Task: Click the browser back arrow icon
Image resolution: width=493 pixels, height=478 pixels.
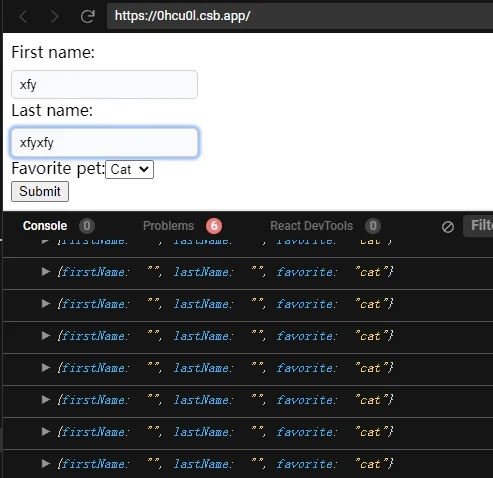Action: 23,16
